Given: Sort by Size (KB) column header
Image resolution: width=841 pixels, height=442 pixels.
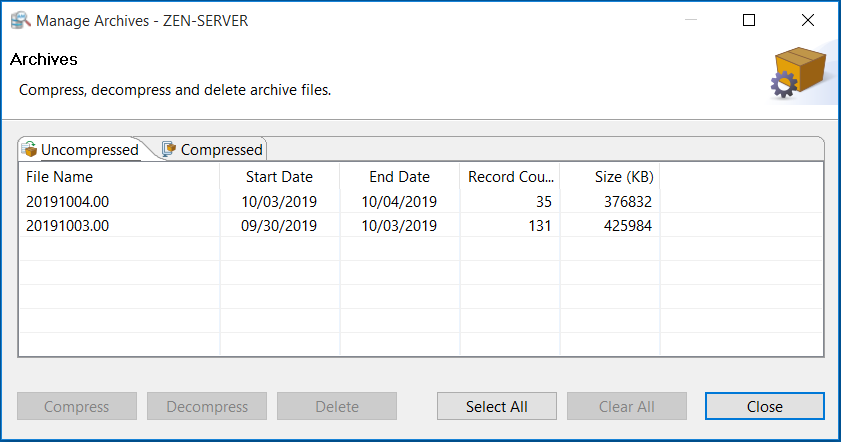Looking at the screenshot, I should [x=624, y=177].
